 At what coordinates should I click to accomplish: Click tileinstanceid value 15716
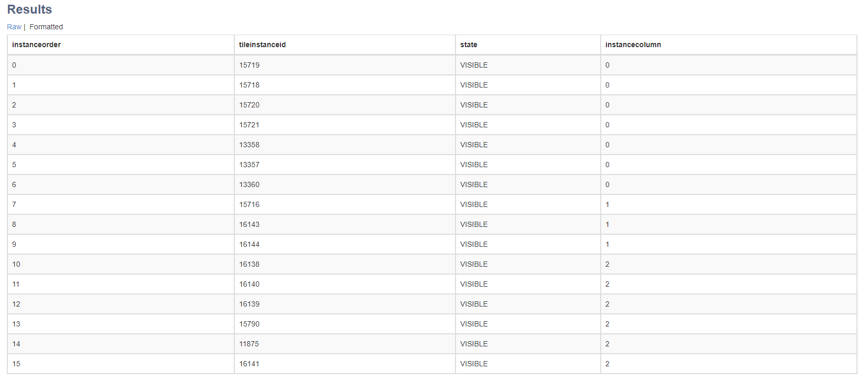tap(249, 204)
